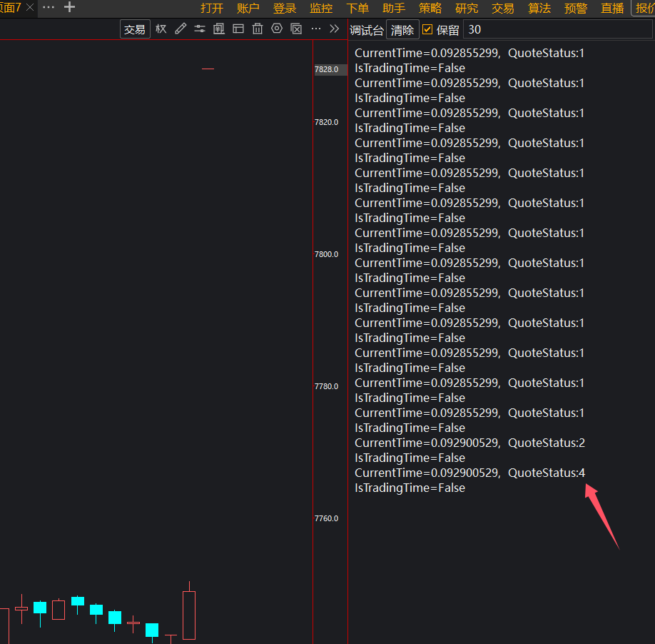The height and width of the screenshot is (644, 655).
Task: Click the 权 adjustment icon
Action: (x=161, y=29)
